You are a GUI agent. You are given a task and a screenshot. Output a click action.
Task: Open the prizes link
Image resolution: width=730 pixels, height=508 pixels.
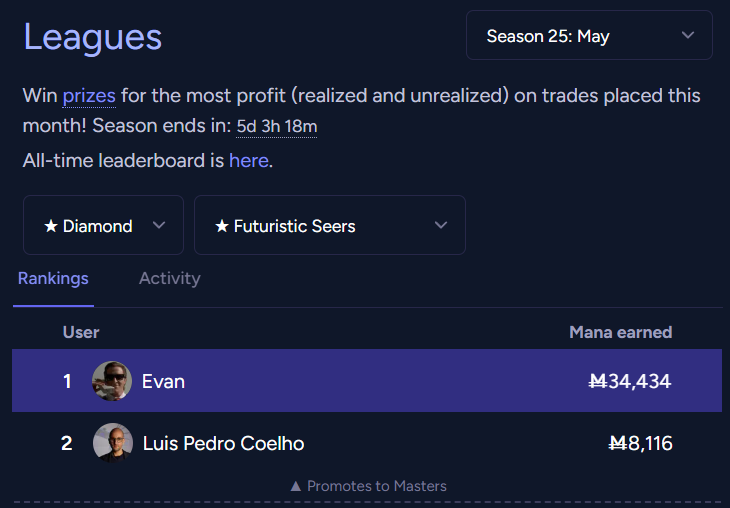[x=89, y=96]
